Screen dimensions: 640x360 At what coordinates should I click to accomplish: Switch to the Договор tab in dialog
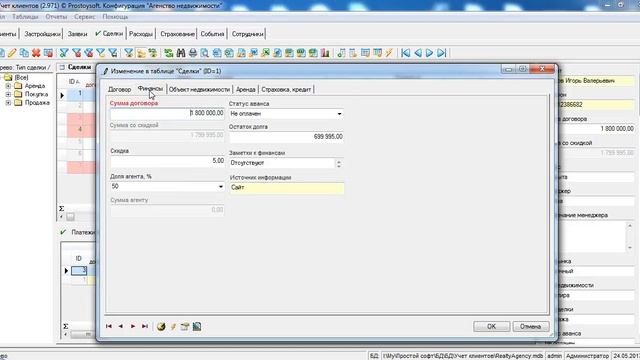pos(119,89)
